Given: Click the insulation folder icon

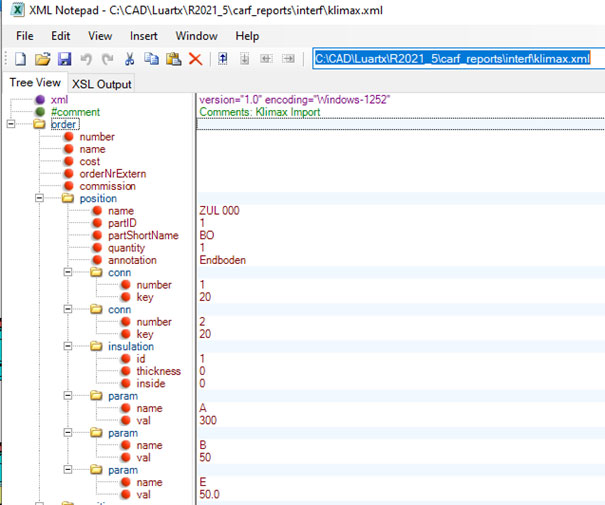Looking at the screenshot, I should (x=96, y=346).
